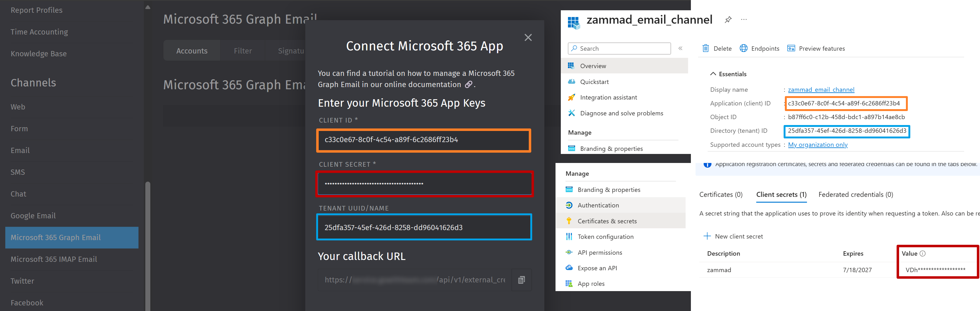The width and height of the screenshot is (980, 311).
Task: Click the Delete trash icon
Action: pos(706,48)
